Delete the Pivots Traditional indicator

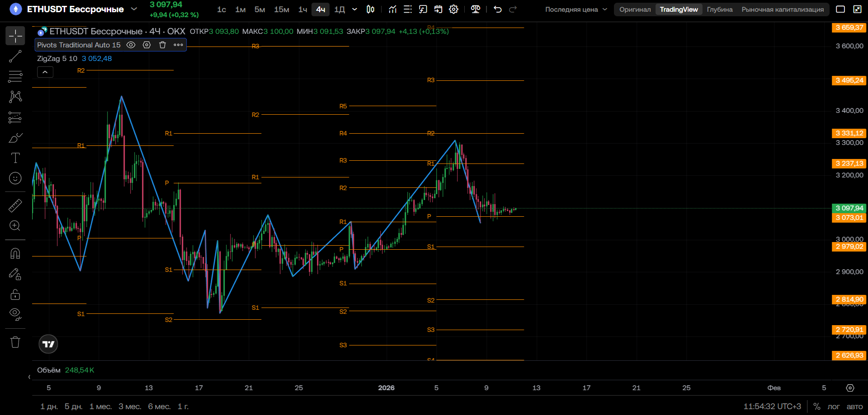162,45
